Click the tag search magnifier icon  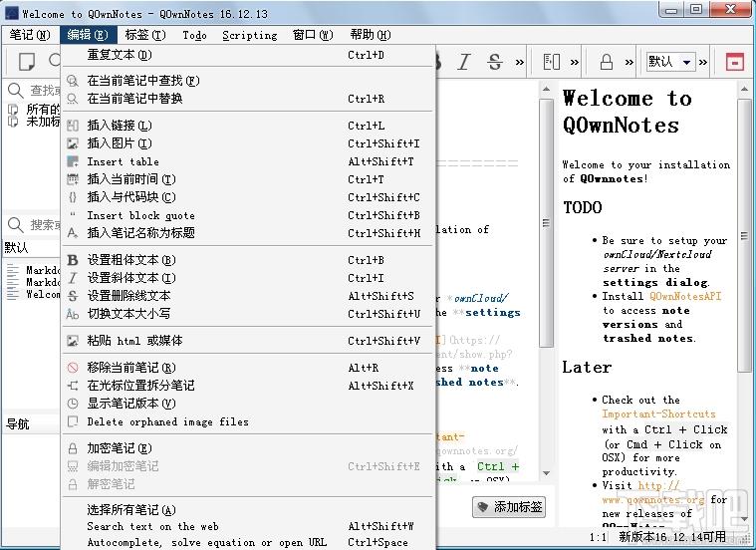pyautogui.click(x=15, y=225)
